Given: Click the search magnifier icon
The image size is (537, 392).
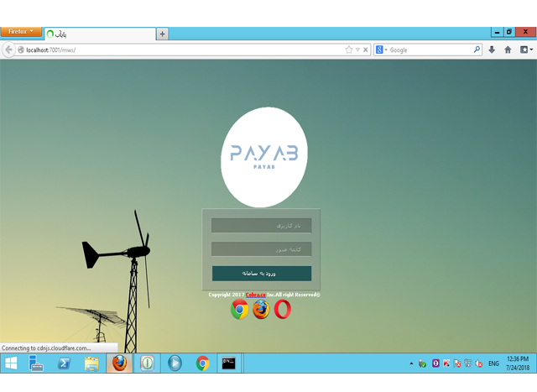Looking at the screenshot, I should click(x=477, y=50).
